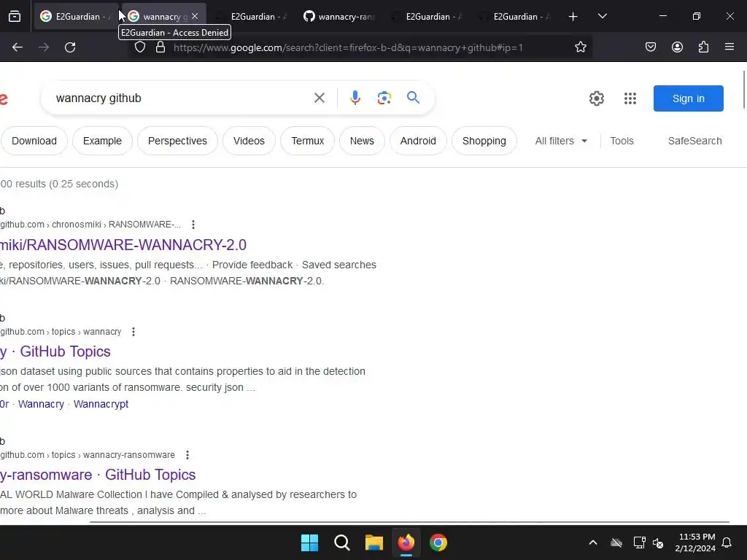Open search Tools options
The height and width of the screenshot is (560, 747).
tap(622, 141)
